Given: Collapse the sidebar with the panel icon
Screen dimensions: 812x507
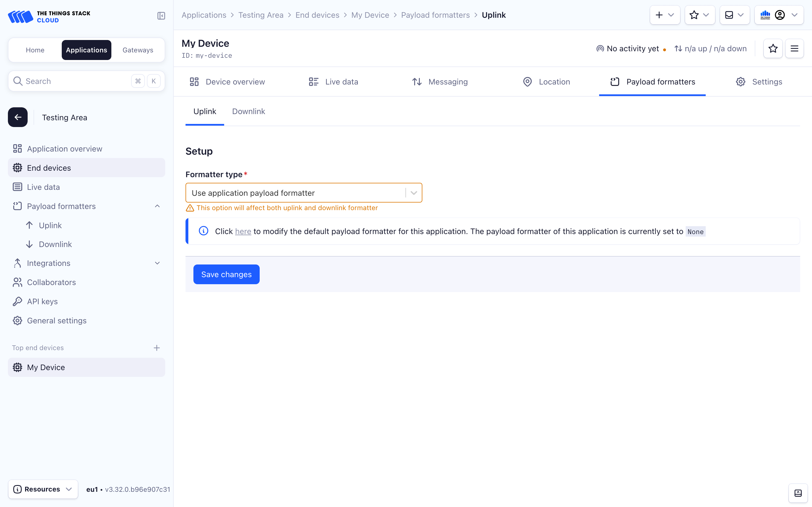Looking at the screenshot, I should (161, 16).
